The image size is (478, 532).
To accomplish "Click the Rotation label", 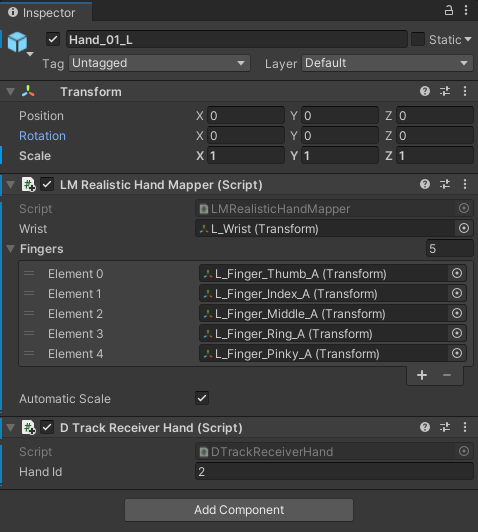I will tap(42, 136).
